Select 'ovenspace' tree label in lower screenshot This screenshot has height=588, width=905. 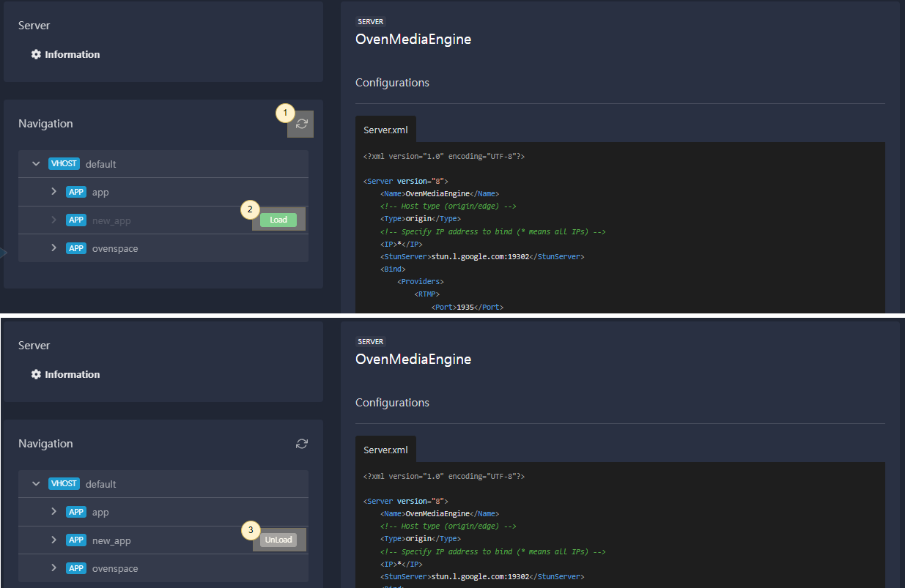point(115,568)
